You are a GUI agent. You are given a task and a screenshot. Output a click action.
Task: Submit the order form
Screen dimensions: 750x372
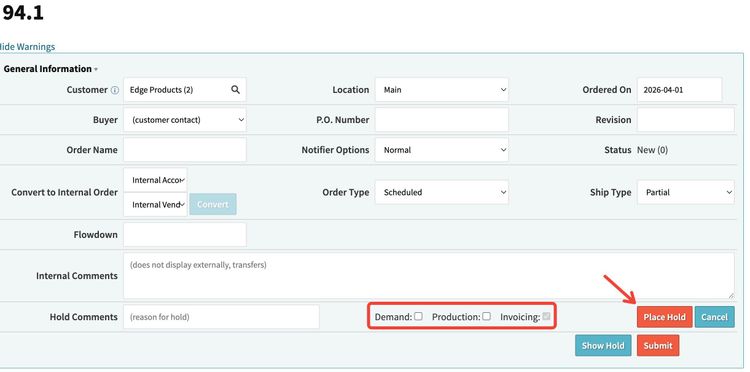(x=658, y=345)
